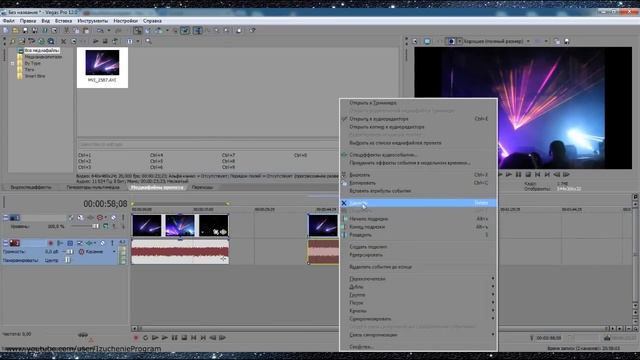Click Pause in timeline transport
Image resolution: width=640 pixels, height=360 pixels.
[174, 338]
